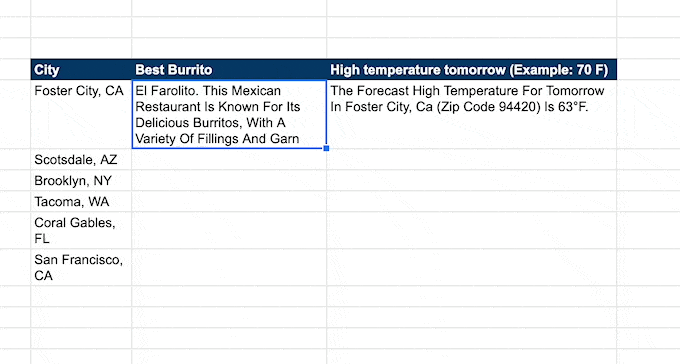
Task: Select the City header cell
Action: (x=81, y=69)
